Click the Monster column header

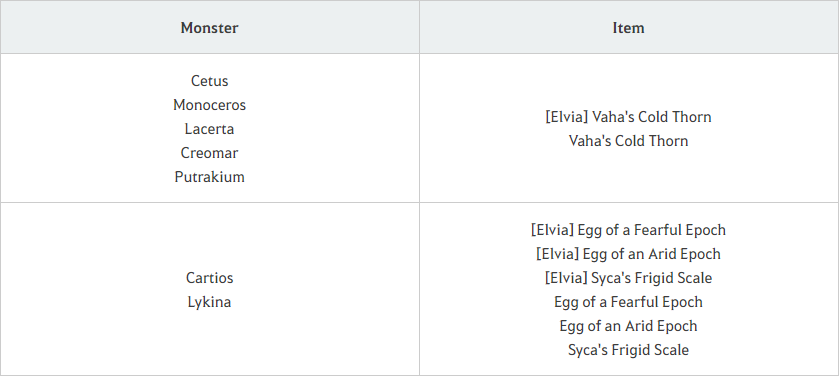pos(209,28)
